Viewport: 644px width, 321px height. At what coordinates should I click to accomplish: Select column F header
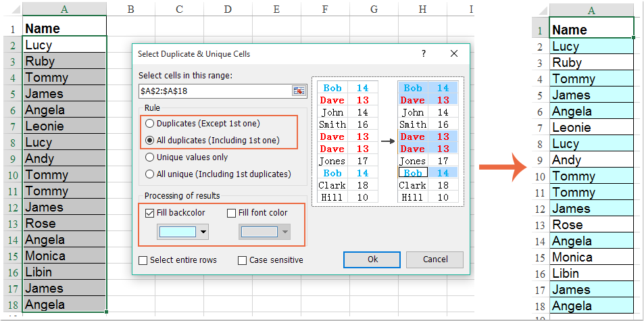pyautogui.click(x=325, y=9)
